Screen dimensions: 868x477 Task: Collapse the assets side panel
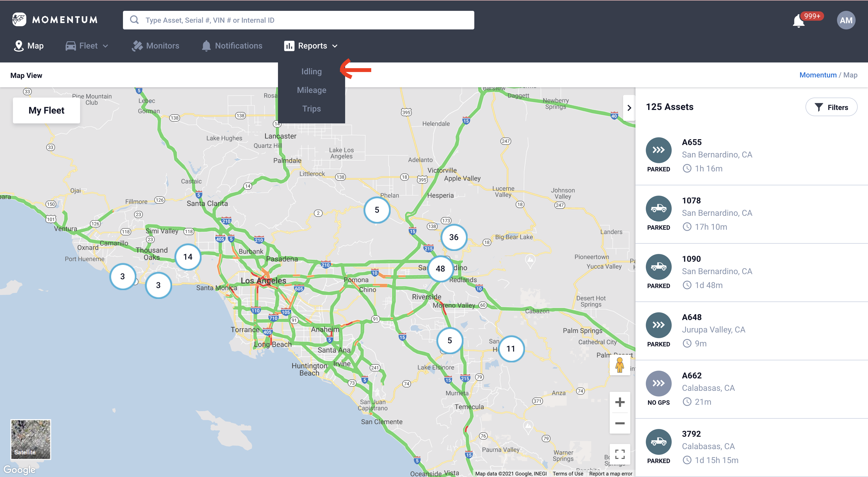coord(629,108)
